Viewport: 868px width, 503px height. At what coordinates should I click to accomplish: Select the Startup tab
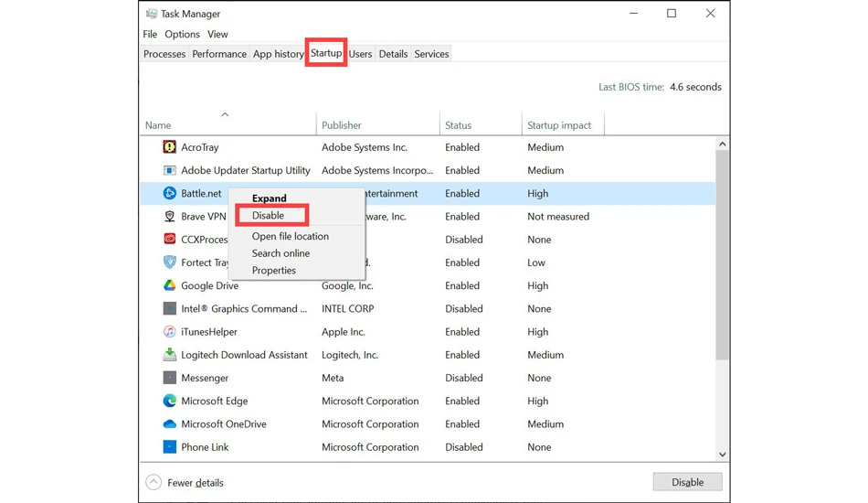pyautogui.click(x=326, y=53)
